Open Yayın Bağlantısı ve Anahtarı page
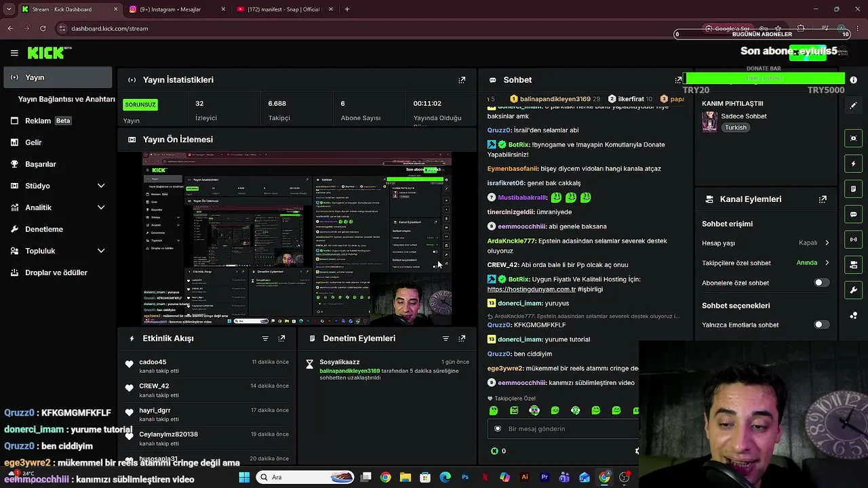 pos(66,99)
